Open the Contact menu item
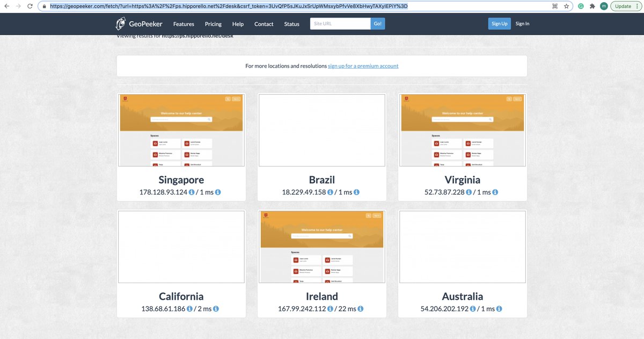Image resolution: width=644 pixels, height=339 pixels. pyautogui.click(x=264, y=24)
